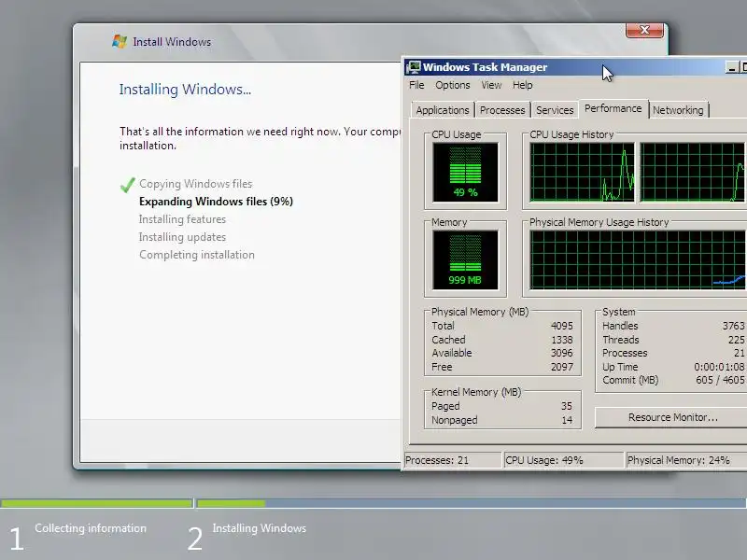Click the Installing updates step
Viewport: 747px width, 560px height.
[182, 237]
